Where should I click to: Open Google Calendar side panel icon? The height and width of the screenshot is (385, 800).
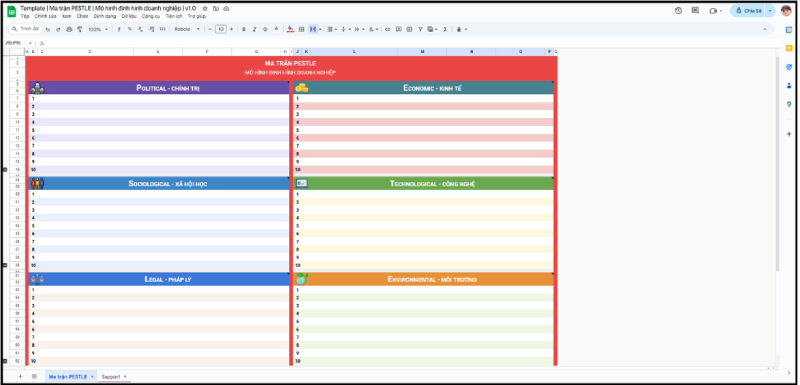(x=789, y=30)
